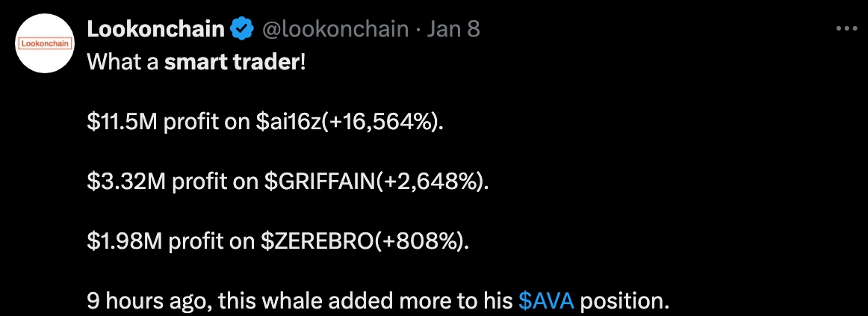This screenshot has width=868, height=316.
Task: Open the three-dot More options menu
Action: pyautogui.click(x=846, y=29)
